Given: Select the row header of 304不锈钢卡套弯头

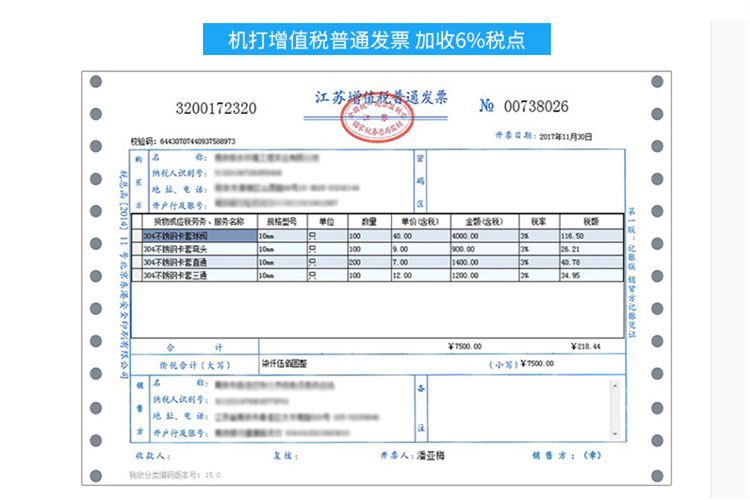Looking at the screenshot, I should (137, 249).
